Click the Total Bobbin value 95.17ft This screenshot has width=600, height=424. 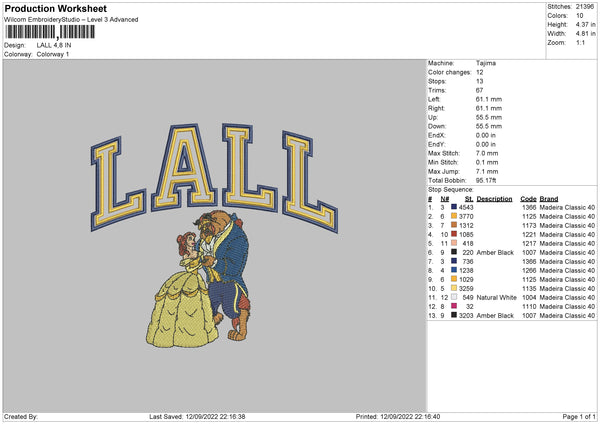click(486, 180)
